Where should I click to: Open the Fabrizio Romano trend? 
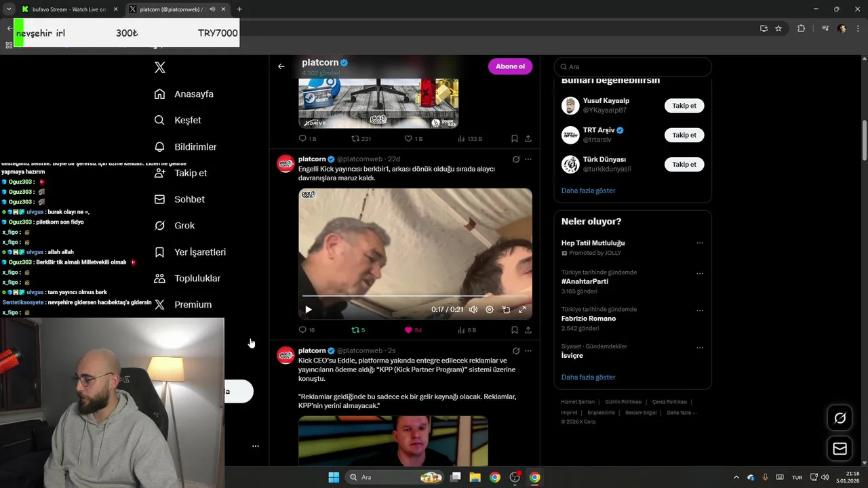pyautogui.click(x=589, y=319)
